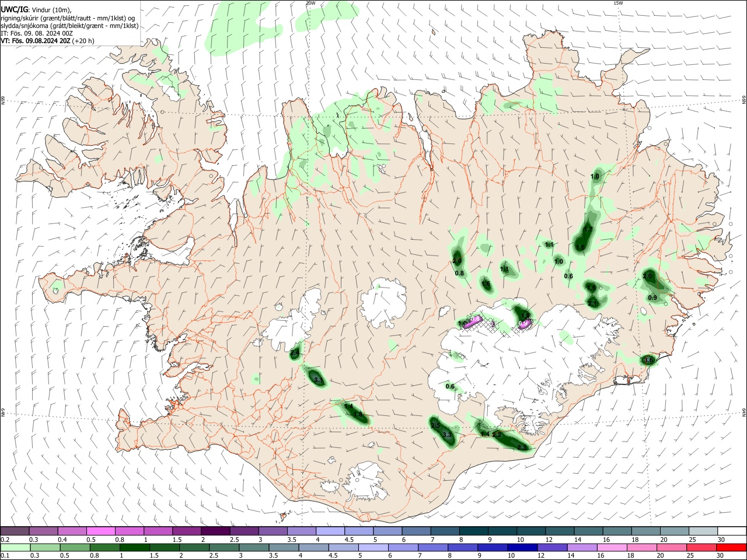Image resolution: width=747 pixels, height=560 pixels.
Task: Click the 3.6 precipitation value on the map
Action: point(648,360)
